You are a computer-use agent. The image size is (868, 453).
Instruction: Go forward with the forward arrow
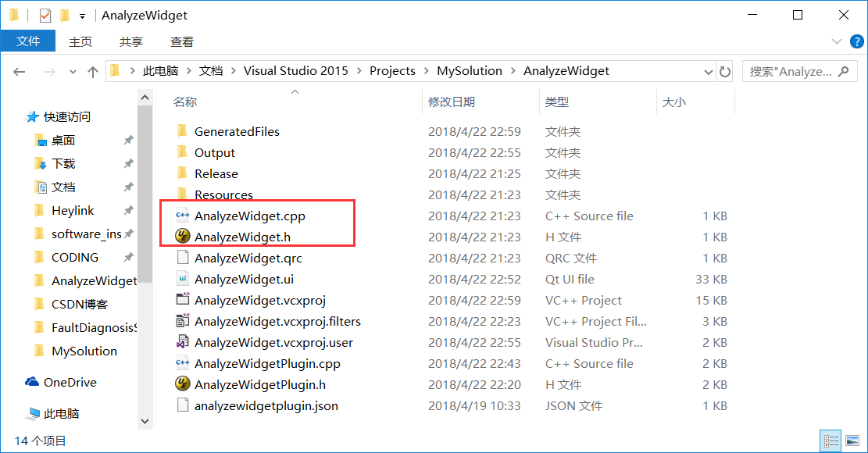tap(49, 71)
